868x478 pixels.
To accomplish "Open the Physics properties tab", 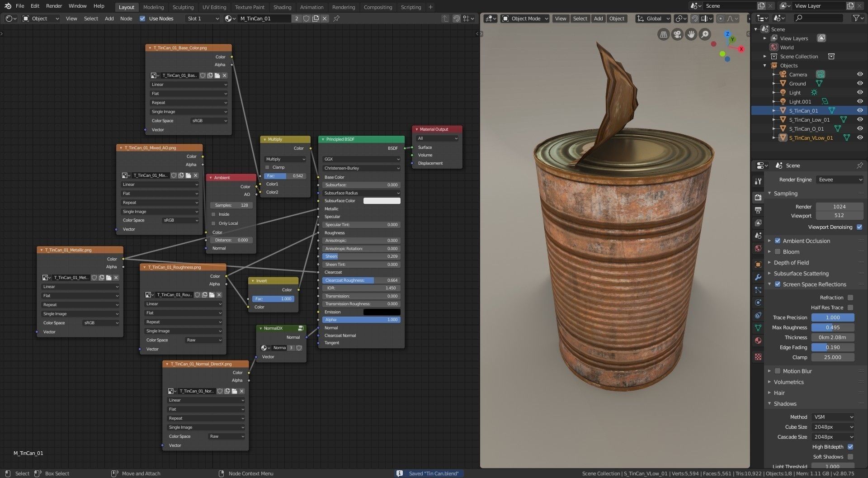I will coord(758,303).
